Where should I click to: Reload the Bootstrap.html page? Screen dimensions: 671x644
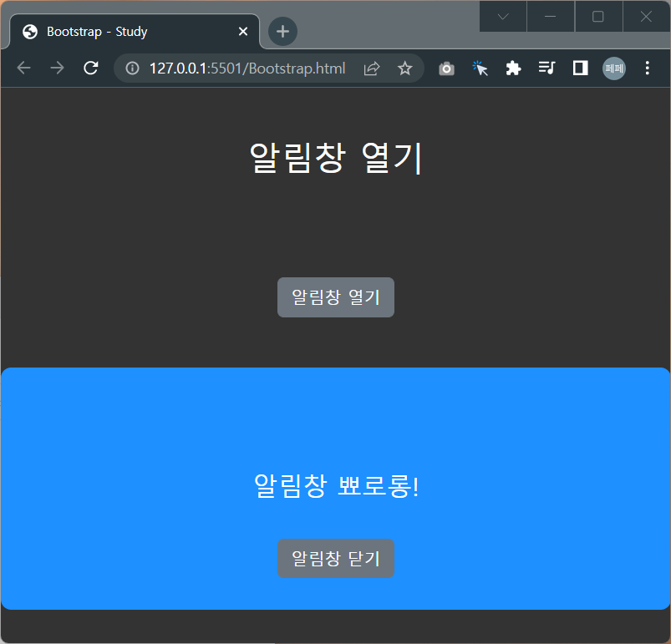click(x=91, y=68)
